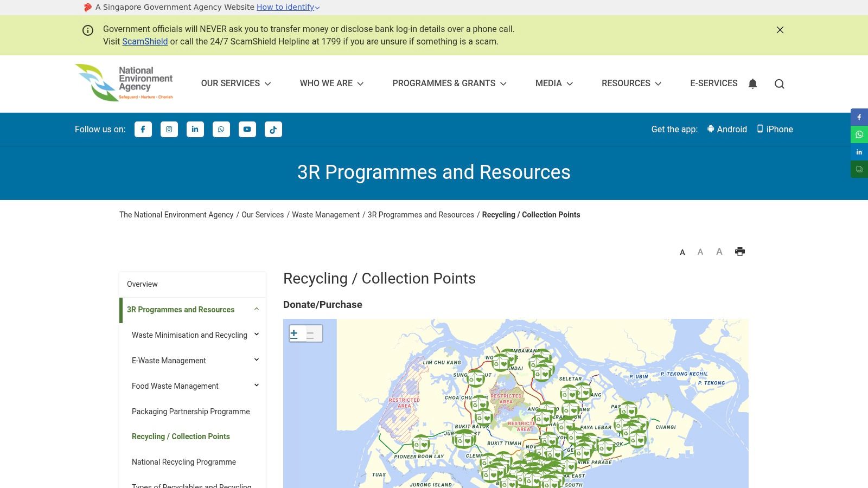Expand the OUR SERVICES menu

(x=236, y=84)
